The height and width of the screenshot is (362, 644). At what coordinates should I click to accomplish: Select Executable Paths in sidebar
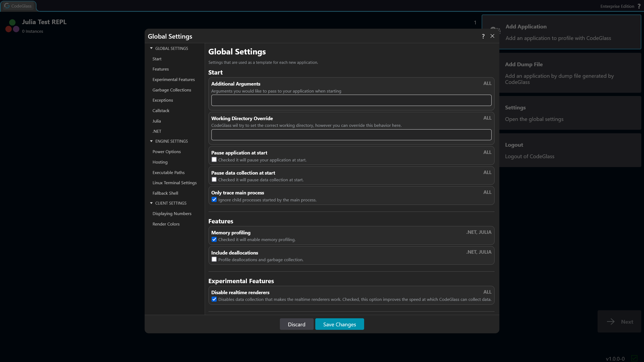tap(169, 172)
